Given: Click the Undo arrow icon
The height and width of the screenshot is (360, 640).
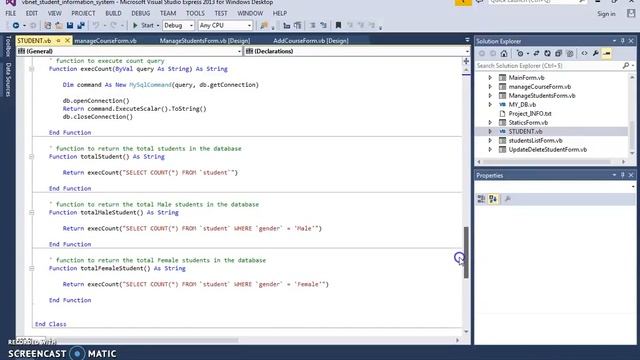Looking at the screenshot, I should 96,25.
